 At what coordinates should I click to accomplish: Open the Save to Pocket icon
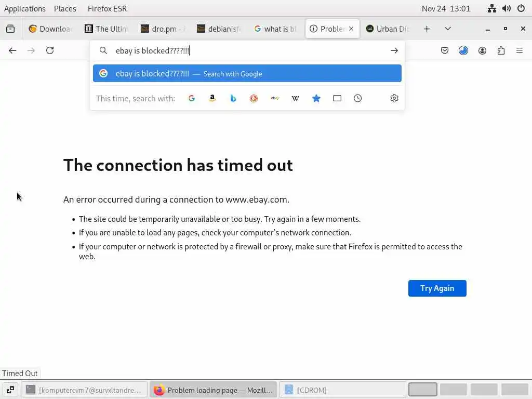coord(445,50)
